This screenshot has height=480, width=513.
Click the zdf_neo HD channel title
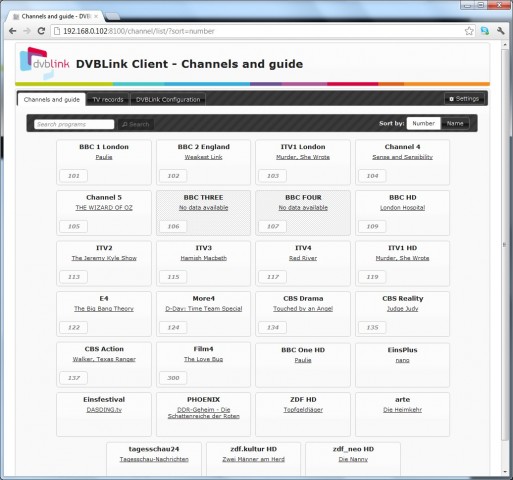click(353, 449)
